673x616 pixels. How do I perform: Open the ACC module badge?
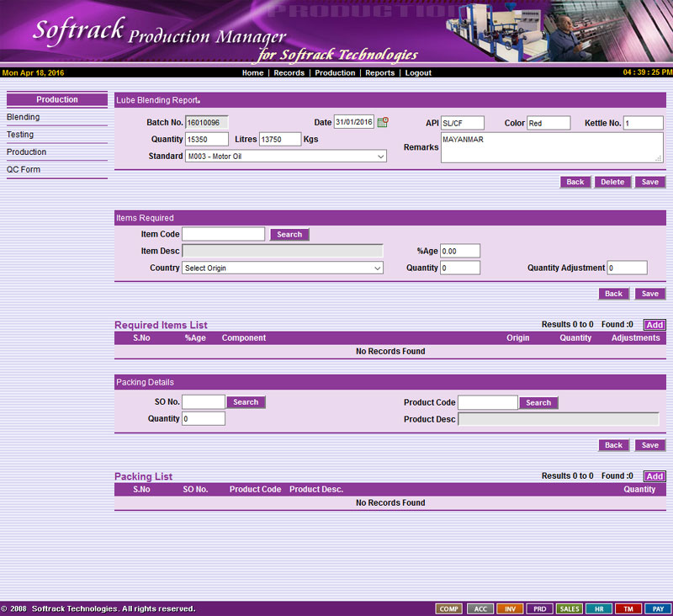[480, 608]
